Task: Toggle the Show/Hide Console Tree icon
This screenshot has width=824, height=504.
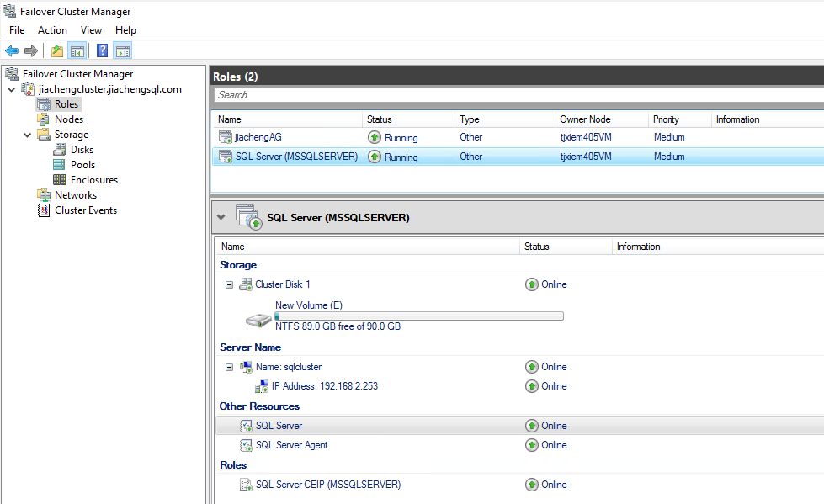Action: pos(77,50)
